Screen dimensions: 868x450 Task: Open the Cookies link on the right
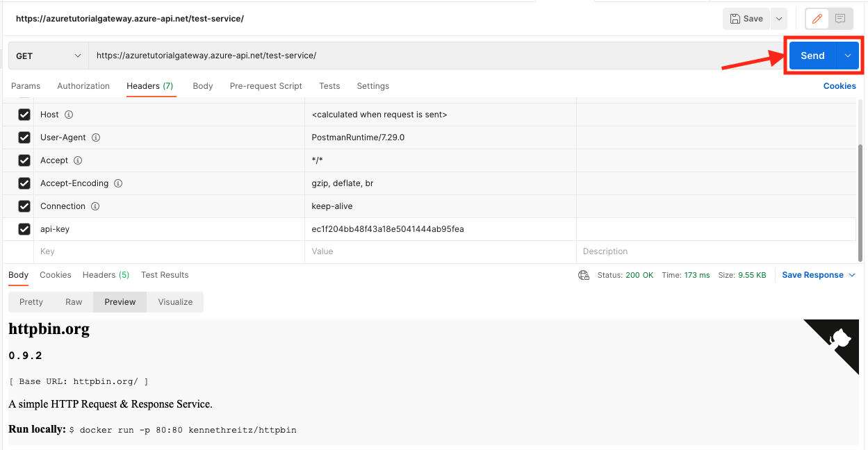pyautogui.click(x=840, y=86)
